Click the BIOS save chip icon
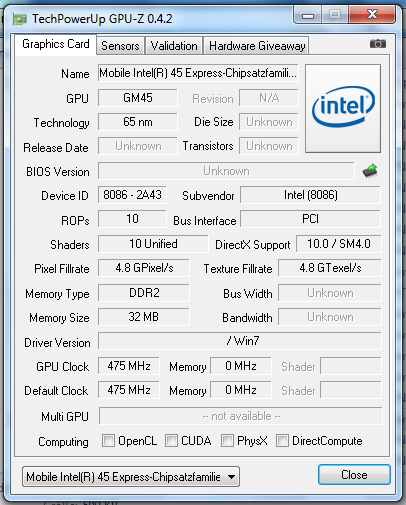Screen dimensions: 406x505 (370, 171)
